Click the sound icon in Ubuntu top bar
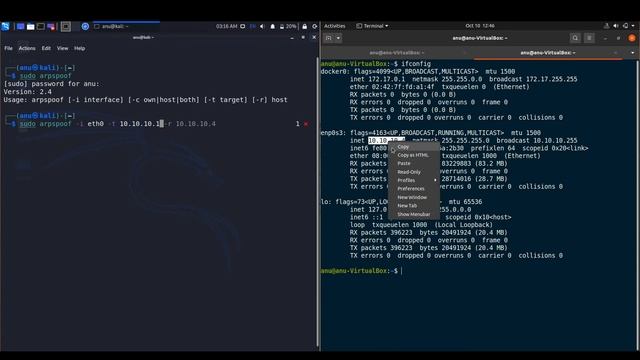This screenshot has height=360, width=640. 616,26
